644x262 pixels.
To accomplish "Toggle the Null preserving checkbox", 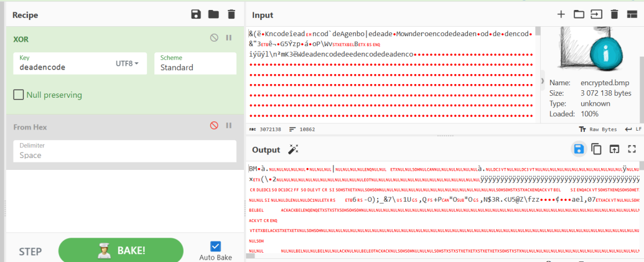I will [19, 95].
